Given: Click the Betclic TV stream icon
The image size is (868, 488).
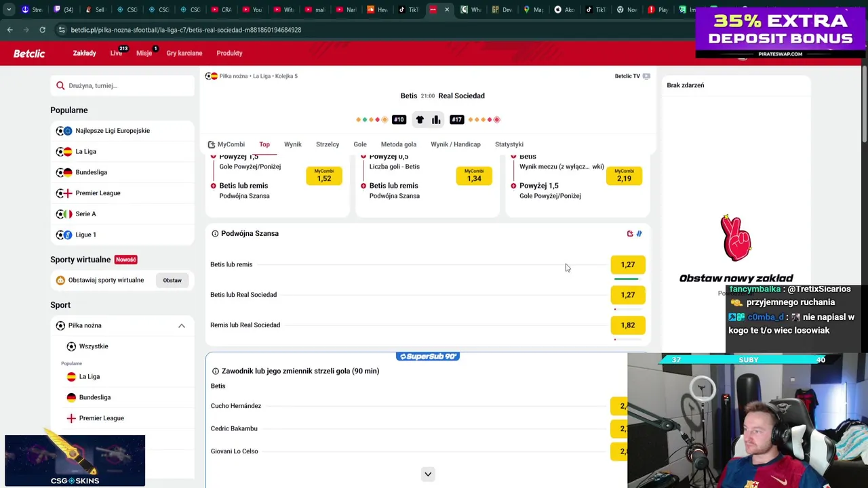Looking at the screenshot, I should pyautogui.click(x=646, y=76).
